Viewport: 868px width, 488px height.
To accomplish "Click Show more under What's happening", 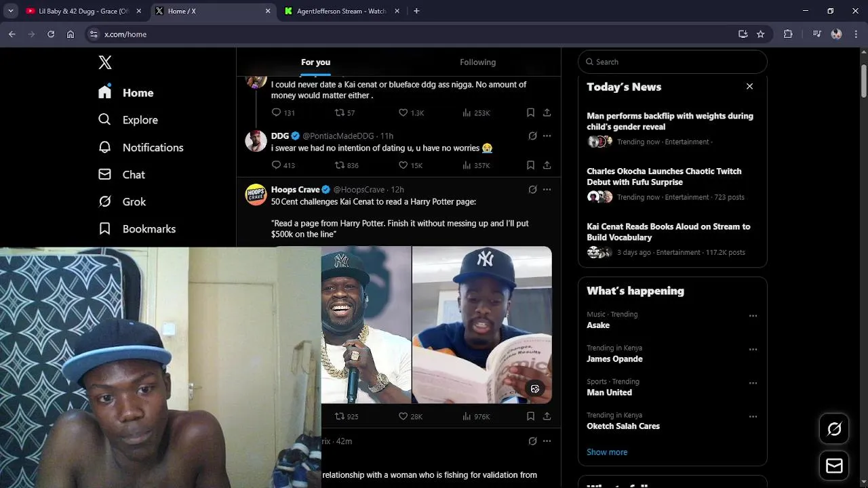I will [x=607, y=452].
